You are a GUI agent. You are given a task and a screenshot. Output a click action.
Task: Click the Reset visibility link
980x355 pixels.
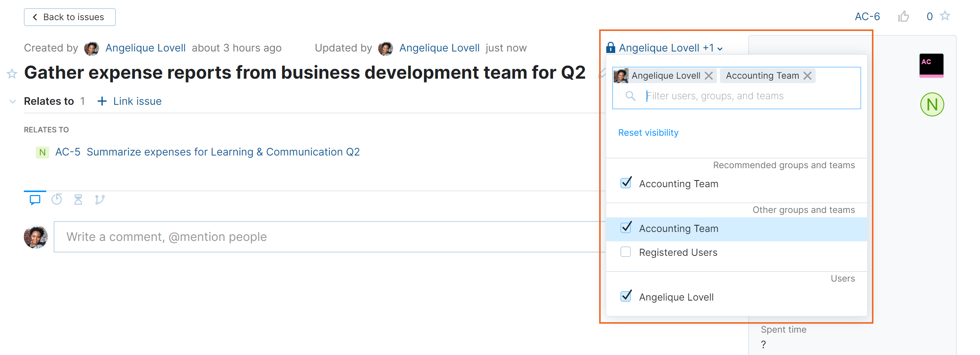(x=648, y=132)
